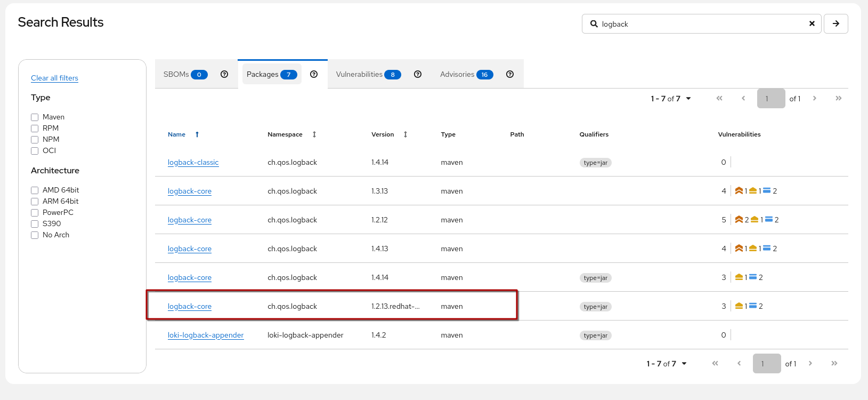Sort table by Namespace column

(314, 134)
